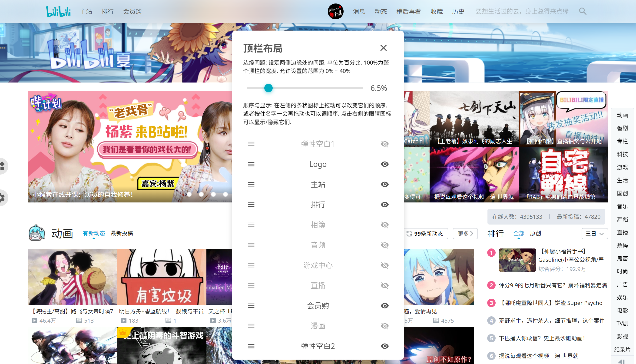Screen dimensions: 636x364
Task: Close the 顶栏布局 dialog
Action: (x=383, y=48)
